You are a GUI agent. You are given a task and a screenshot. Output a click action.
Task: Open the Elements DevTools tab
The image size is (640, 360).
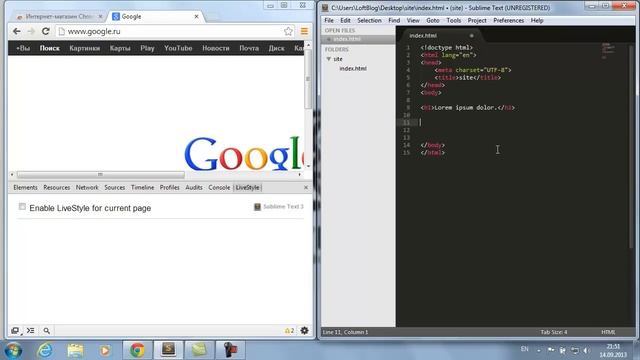pos(25,187)
